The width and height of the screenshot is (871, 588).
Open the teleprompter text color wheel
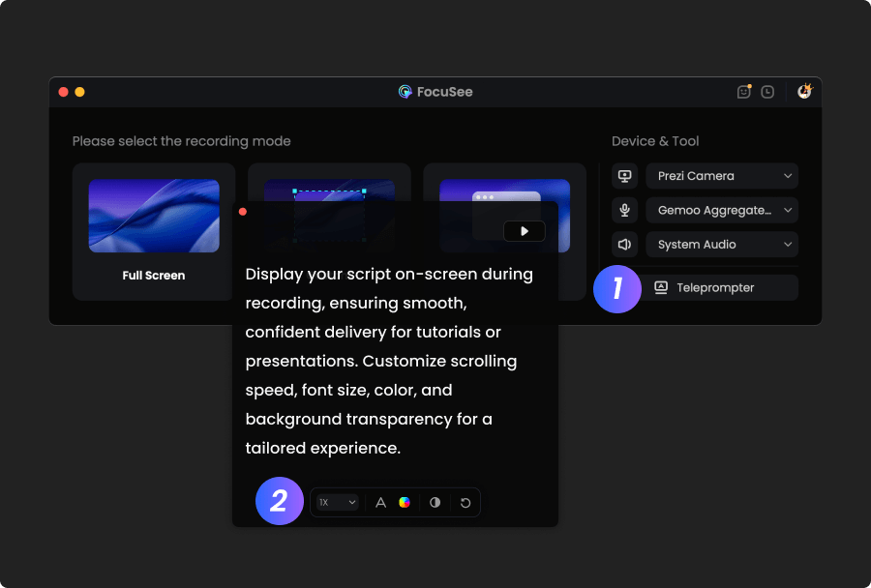405,503
